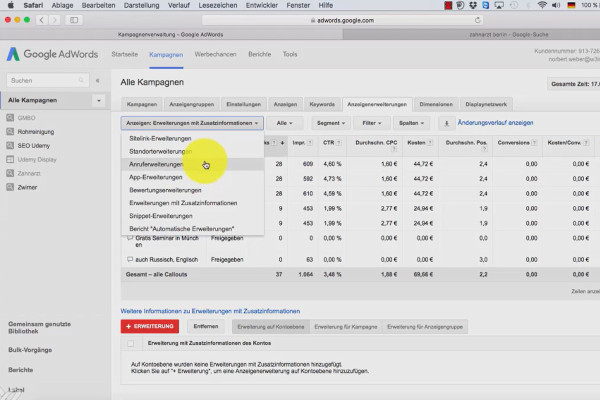The height and width of the screenshot is (400, 600).
Task: Click the search magnifier in Suchen field
Action: [x=81, y=80]
